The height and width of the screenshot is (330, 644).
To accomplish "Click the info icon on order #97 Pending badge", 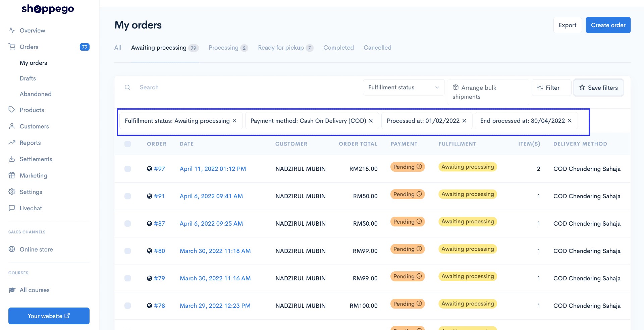I will (x=419, y=167).
